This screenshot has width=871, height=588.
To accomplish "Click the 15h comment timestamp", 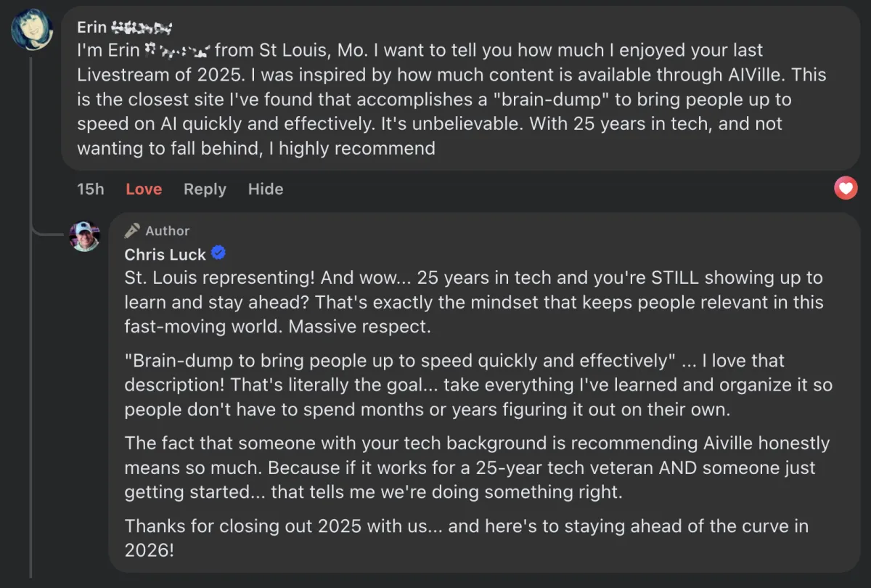I will pos(91,189).
